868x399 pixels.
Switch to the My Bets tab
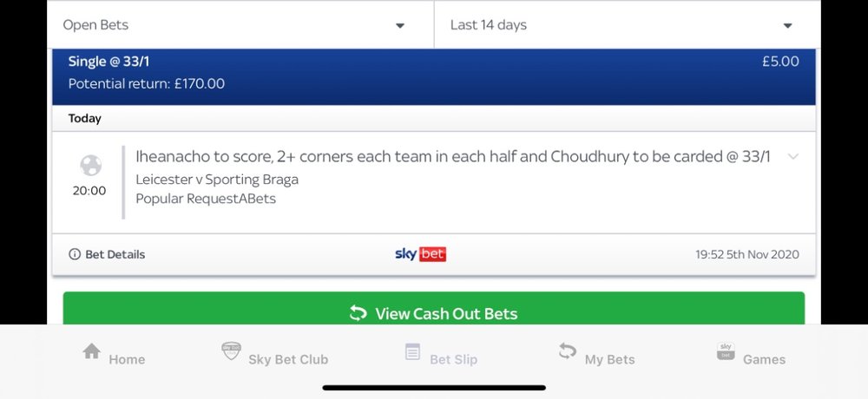[x=597, y=352]
